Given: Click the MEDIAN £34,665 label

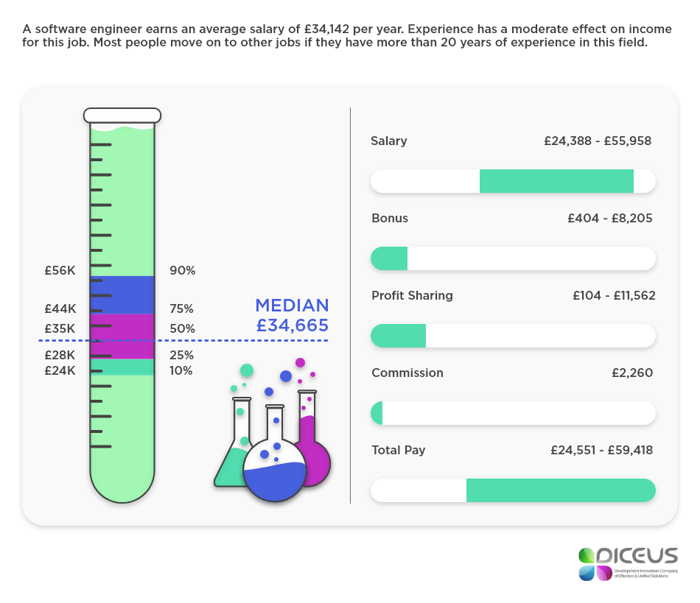Looking at the screenshot, I should click(292, 316).
